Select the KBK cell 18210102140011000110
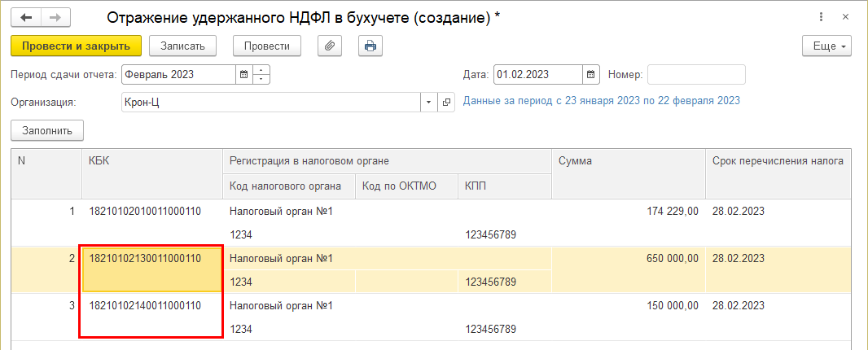868x350 pixels. click(145, 306)
